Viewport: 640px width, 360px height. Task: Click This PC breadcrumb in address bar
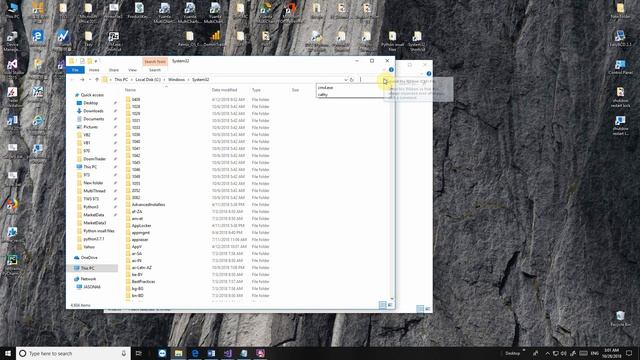click(x=121, y=80)
